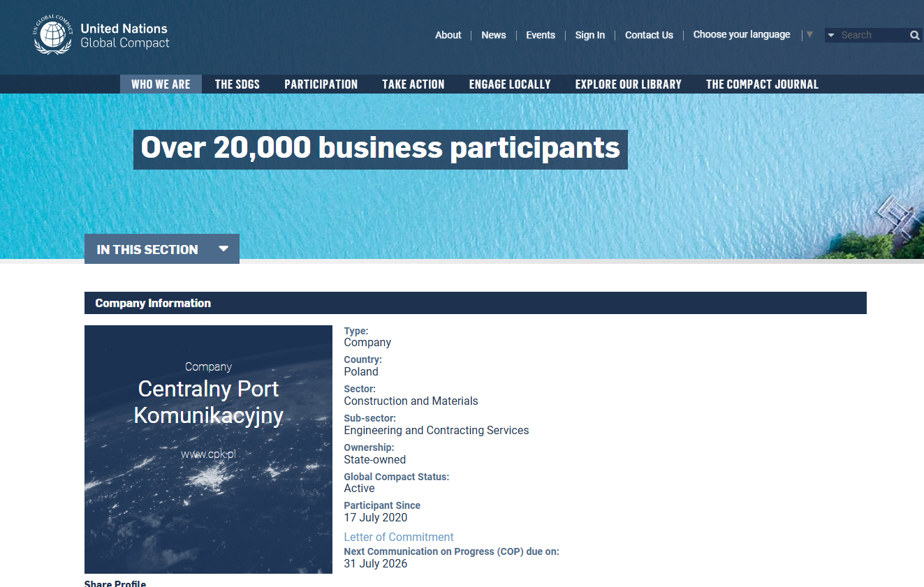This screenshot has width=924, height=587.
Task: Open the Contact Us page
Action: (649, 35)
